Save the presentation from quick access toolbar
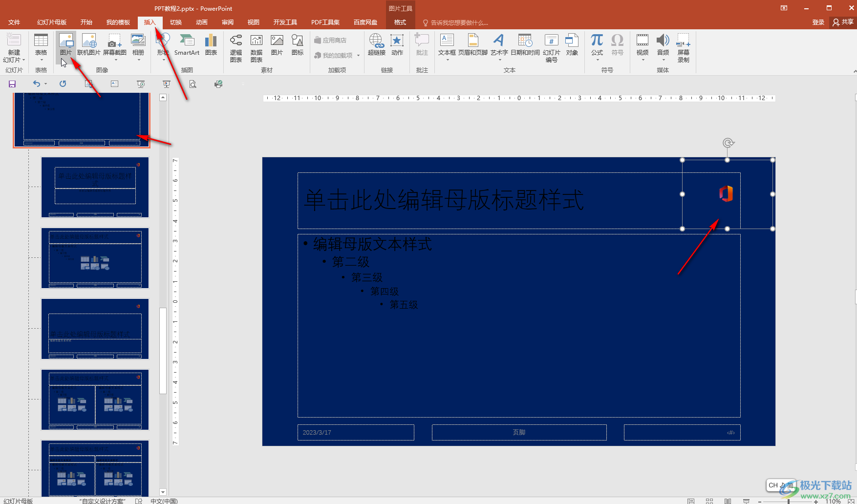 coord(13,84)
